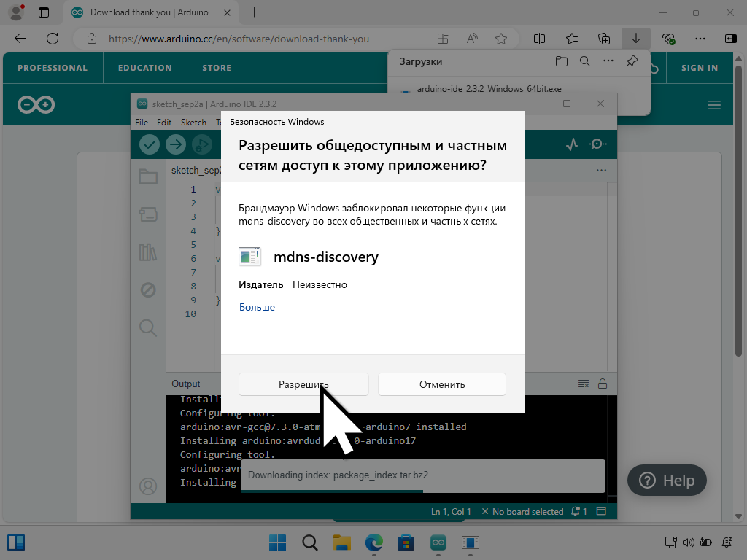
Task: Click the notifications bell in the IDE status bar
Action: tap(578, 511)
